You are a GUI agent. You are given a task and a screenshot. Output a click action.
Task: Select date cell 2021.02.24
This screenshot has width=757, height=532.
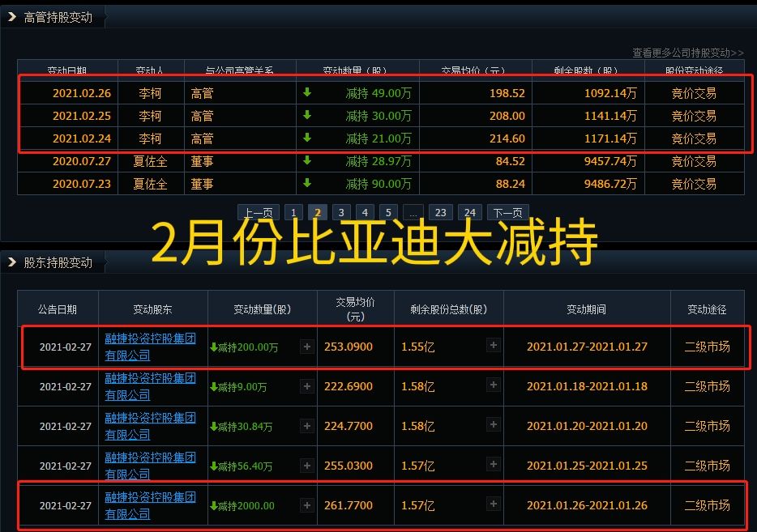coord(82,138)
